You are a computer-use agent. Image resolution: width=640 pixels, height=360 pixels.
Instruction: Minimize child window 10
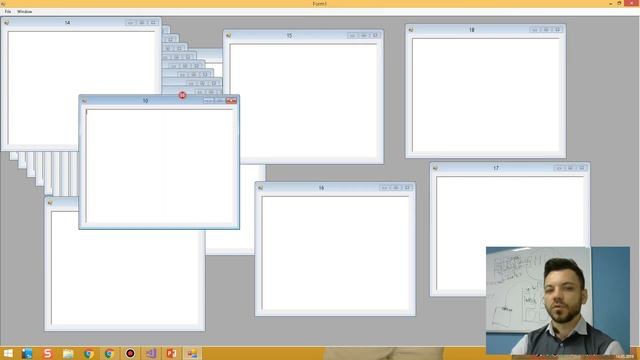click(209, 100)
